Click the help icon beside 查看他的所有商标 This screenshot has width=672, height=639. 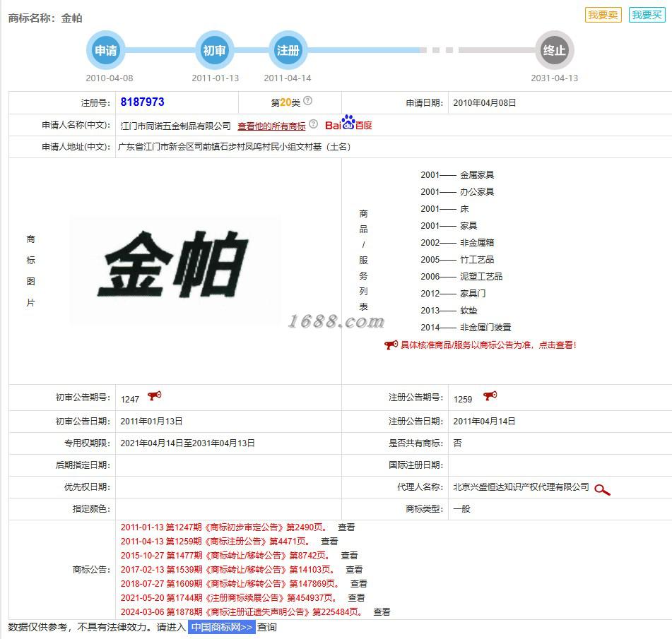(314, 124)
